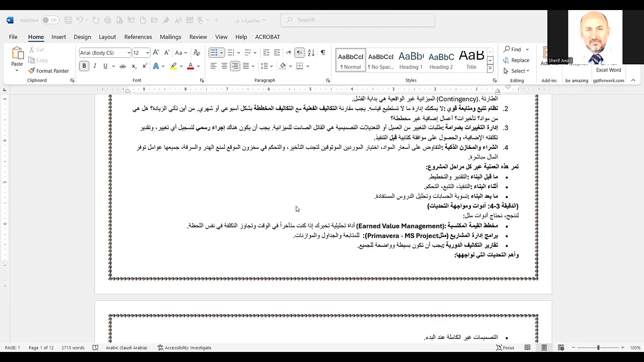Apply red font color
Image resolution: width=644 pixels, height=362 pixels.
coord(190,66)
